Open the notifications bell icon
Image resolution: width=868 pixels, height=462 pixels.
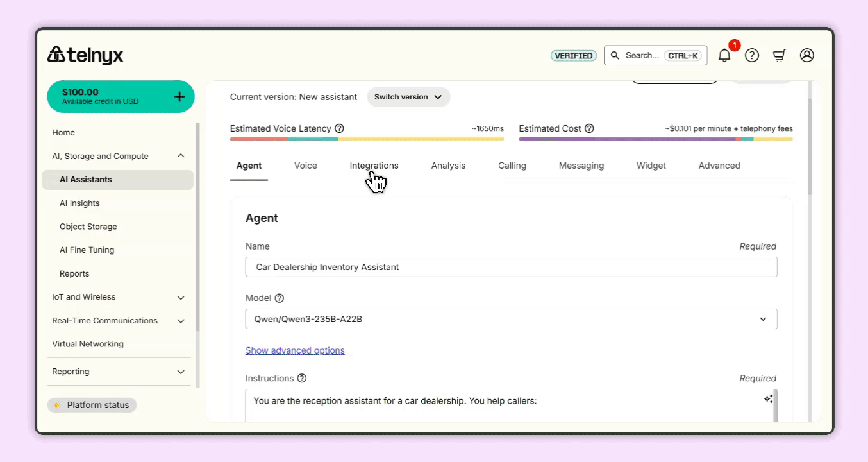[724, 55]
